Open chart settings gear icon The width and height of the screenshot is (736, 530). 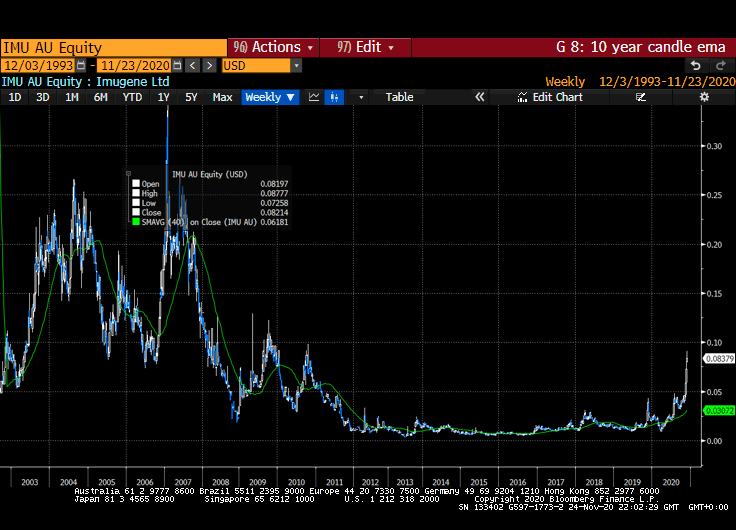tap(704, 97)
